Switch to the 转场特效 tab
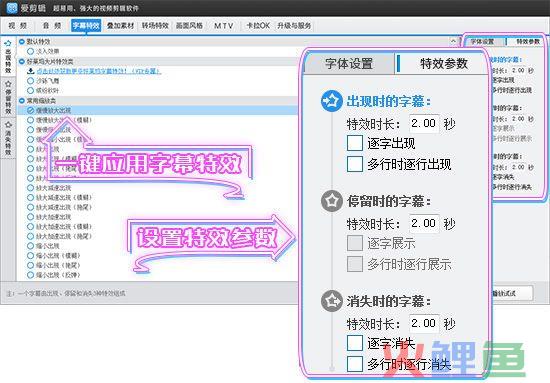Viewport: 550px width, 383px height. (155, 26)
